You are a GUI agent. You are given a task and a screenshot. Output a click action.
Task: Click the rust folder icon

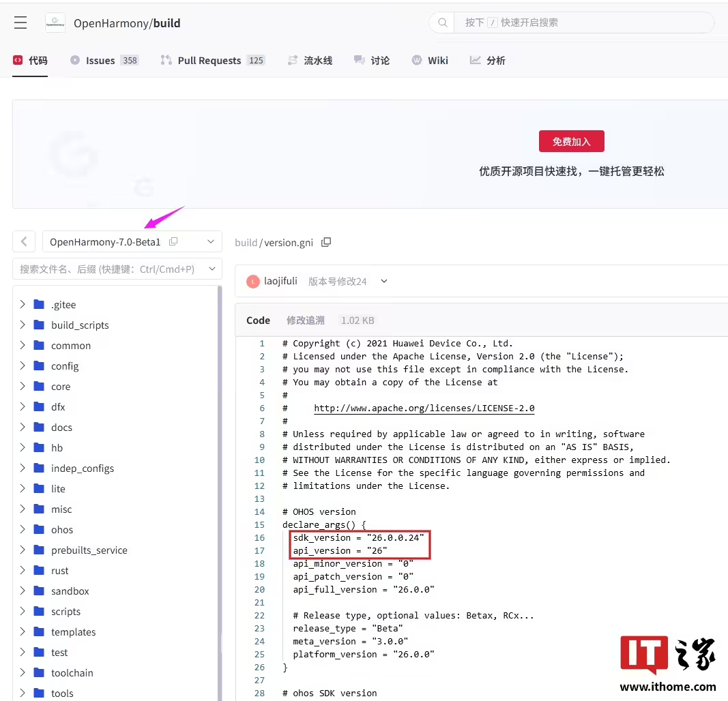tap(39, 570)
